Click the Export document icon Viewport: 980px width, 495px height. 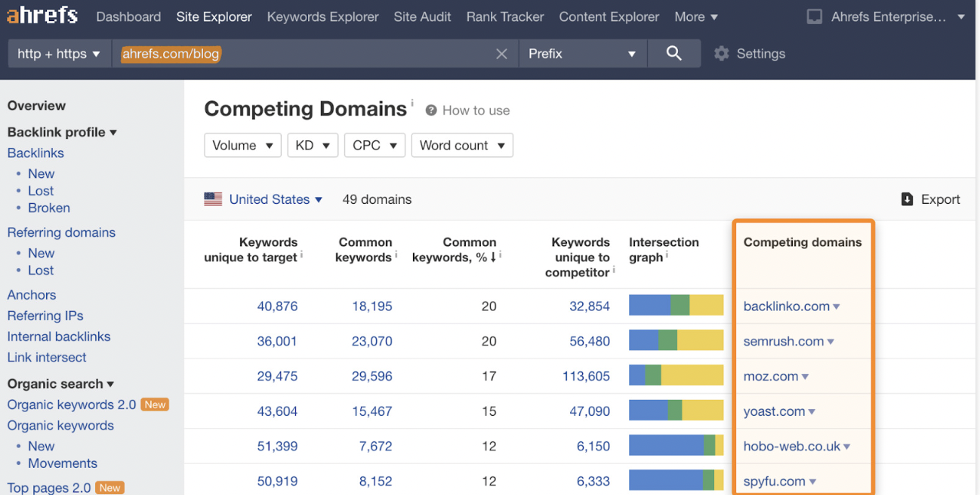coord(907,198)
